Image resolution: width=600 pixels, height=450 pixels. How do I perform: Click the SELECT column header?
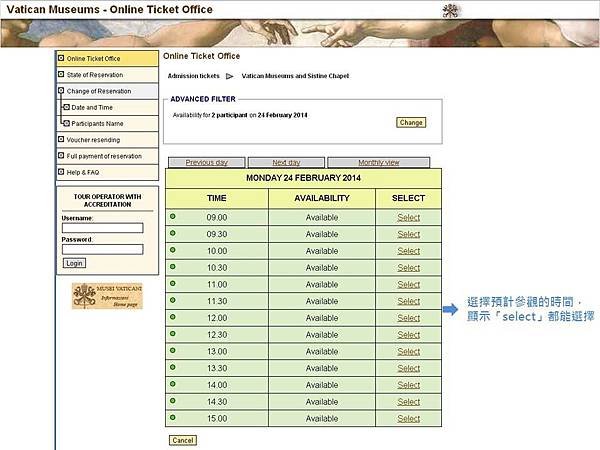coord(408,198)
